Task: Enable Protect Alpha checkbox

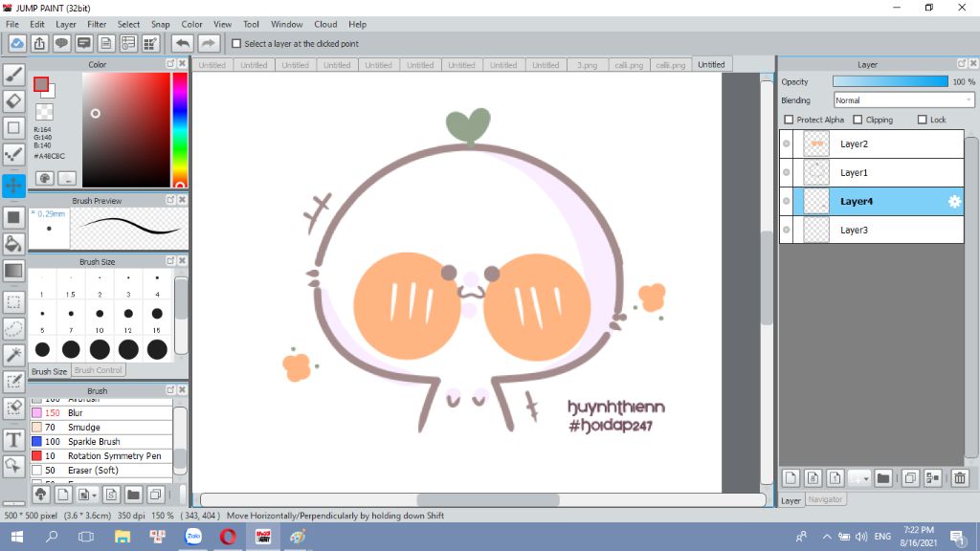Action: (x=789, y=120)
